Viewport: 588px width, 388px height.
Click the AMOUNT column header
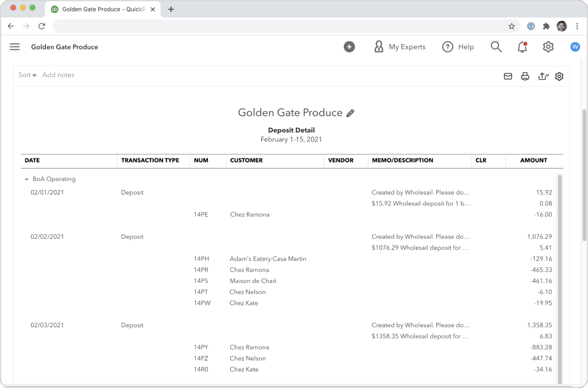pos(533,161)
